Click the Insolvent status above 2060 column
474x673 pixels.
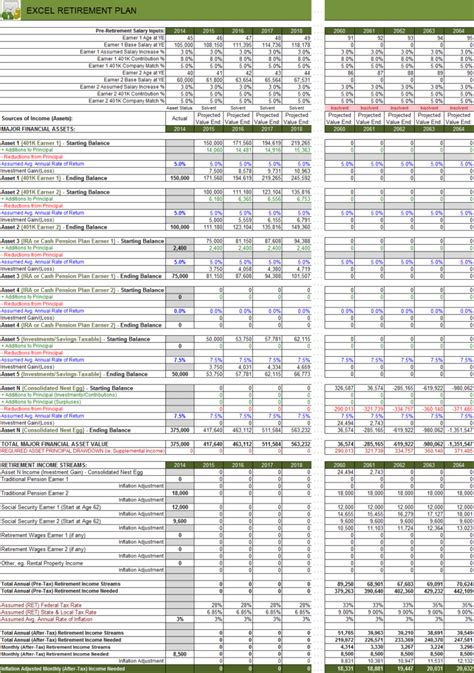tap(340, 108)
